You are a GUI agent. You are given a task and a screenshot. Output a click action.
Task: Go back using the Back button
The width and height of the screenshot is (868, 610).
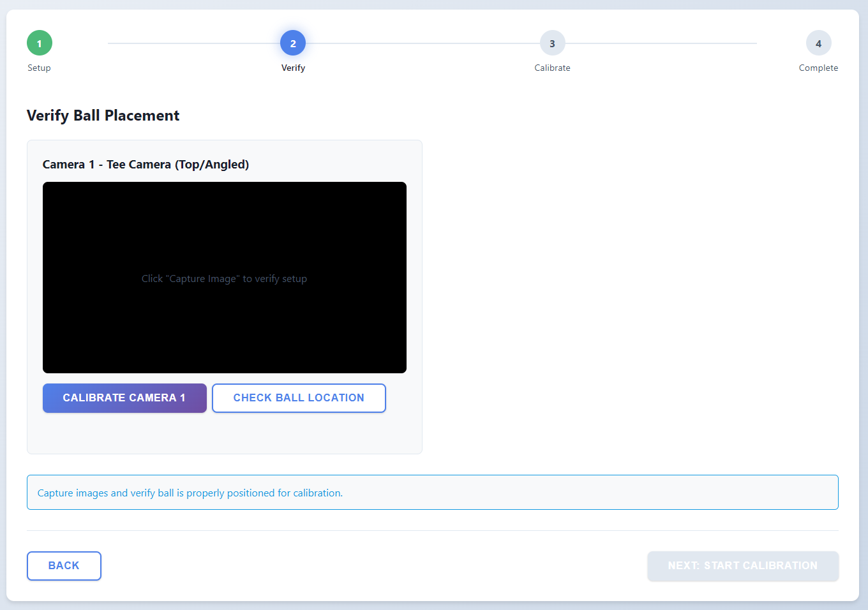click(x=64, y=566)
